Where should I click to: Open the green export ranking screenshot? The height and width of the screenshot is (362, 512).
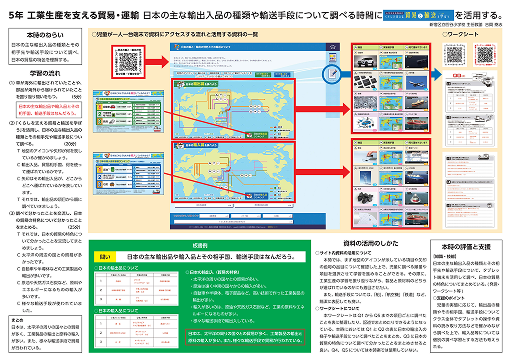[x=128, y=111]
